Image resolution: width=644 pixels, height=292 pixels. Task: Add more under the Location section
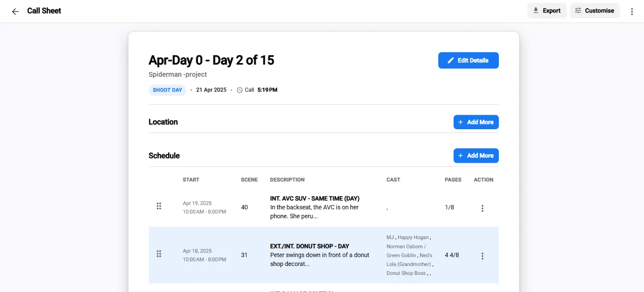(x=476, y=122)
